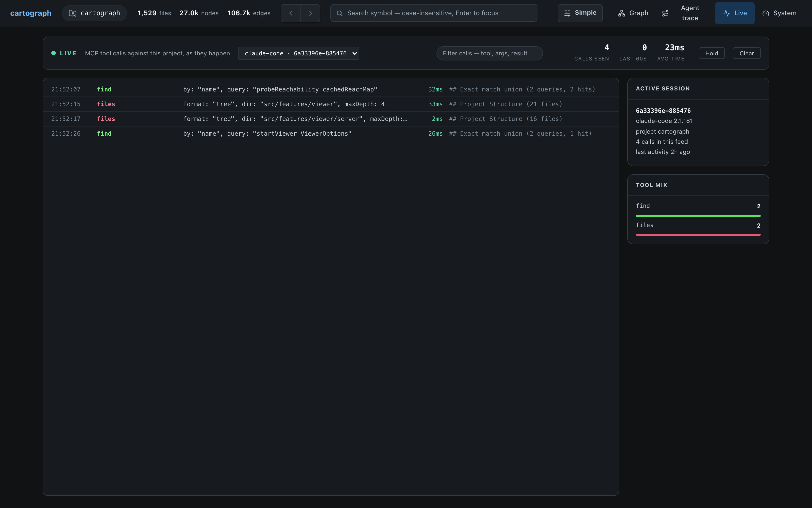Viewport: 812px width, 508px height.
Task: Click the 2ms duration value
Action: (x=437, y=119)
